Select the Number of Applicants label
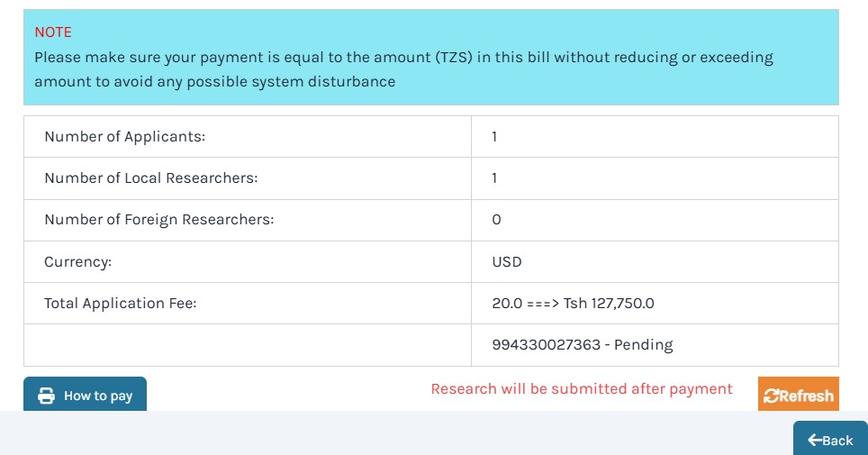This screenshot has width=868, height=455. coord(125,137)
